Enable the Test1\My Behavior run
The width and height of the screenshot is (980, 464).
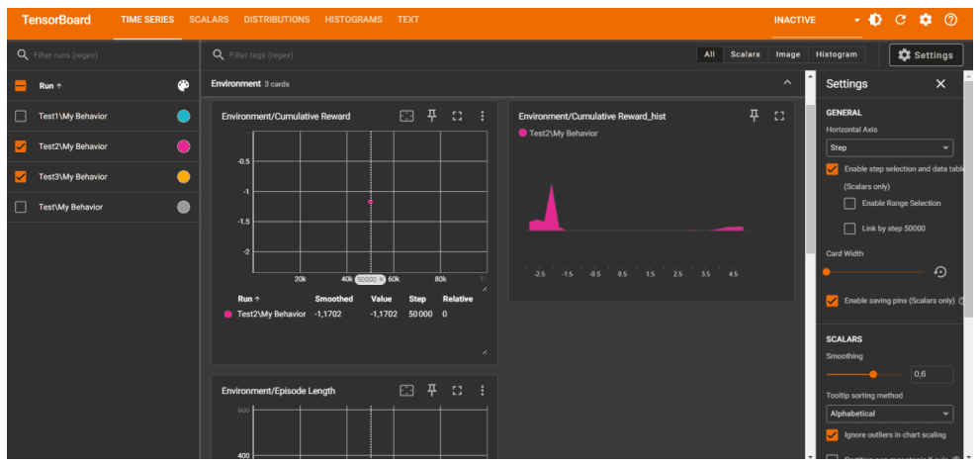21,117
